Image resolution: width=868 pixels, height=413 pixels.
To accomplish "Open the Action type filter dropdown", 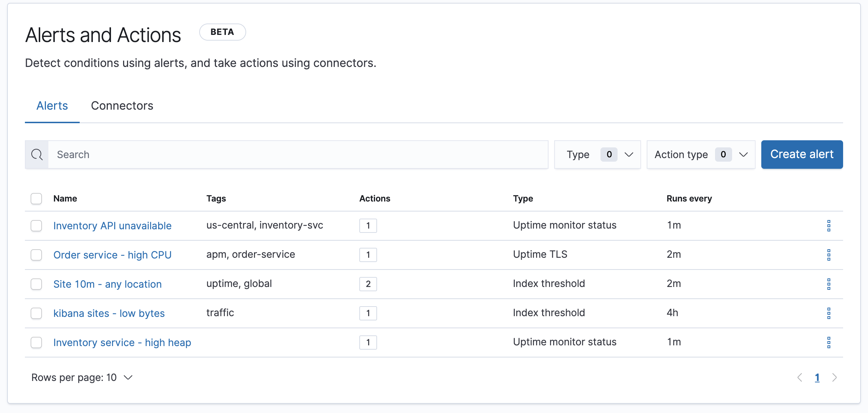I will (x=700, y=155).
